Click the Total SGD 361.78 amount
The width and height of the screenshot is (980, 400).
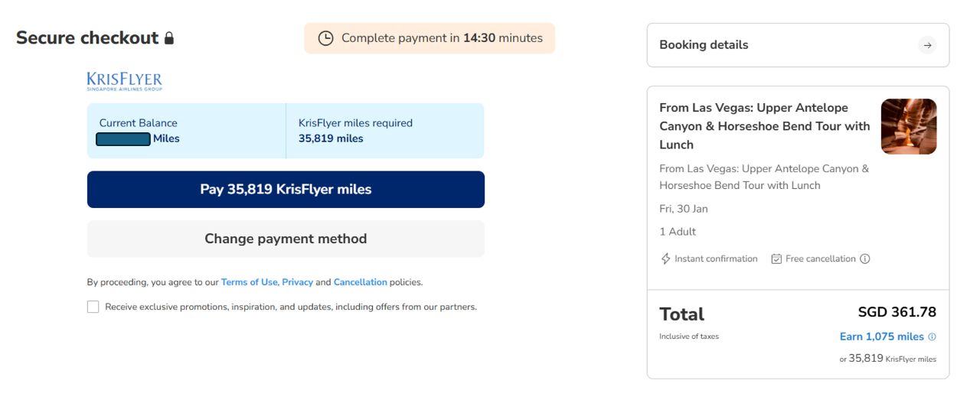point(897,312)
